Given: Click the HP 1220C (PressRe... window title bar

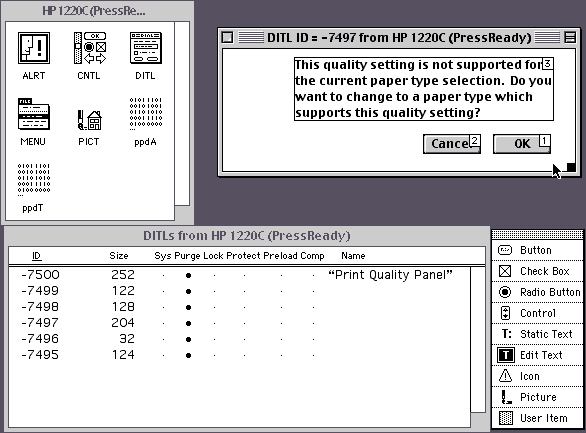Looking at the screenshot, I should click(x=97, y=11).
